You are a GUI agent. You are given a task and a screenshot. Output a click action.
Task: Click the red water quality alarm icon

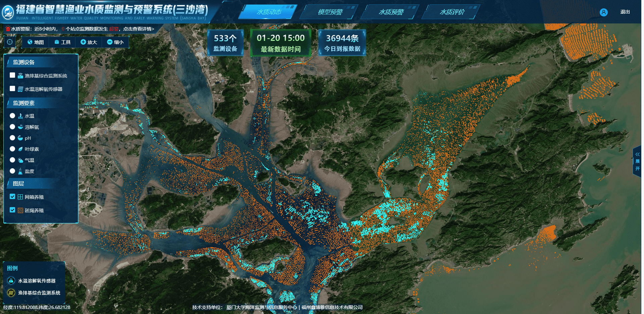7,29
